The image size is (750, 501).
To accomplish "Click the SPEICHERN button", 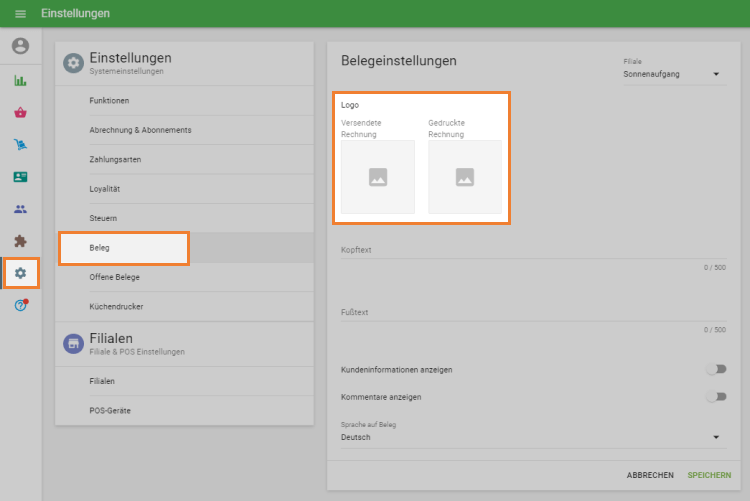I will pos(708,475).
